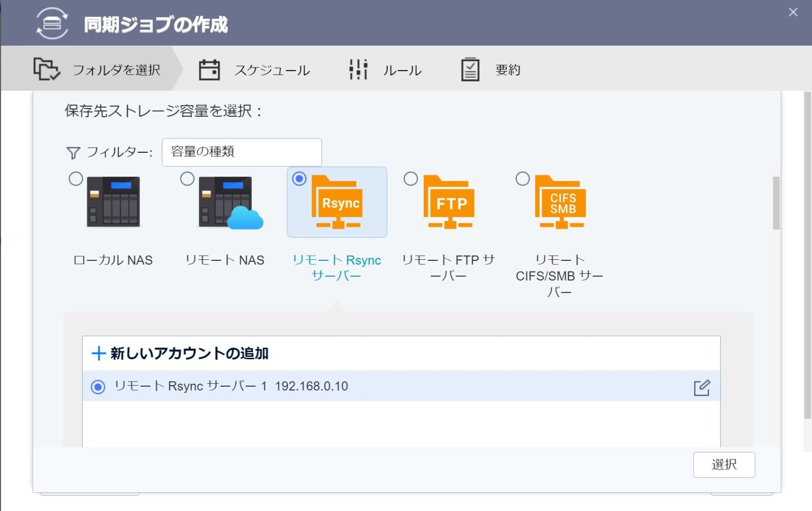Select the ローカル NAS radio button
812x511 pixels.
76,179
